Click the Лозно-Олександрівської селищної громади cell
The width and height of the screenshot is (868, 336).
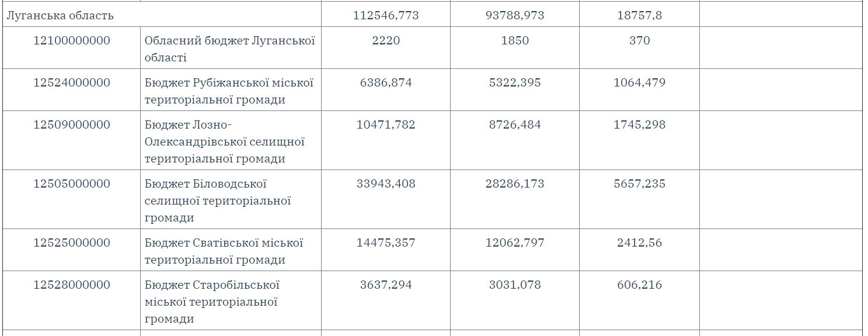point(225,141)
